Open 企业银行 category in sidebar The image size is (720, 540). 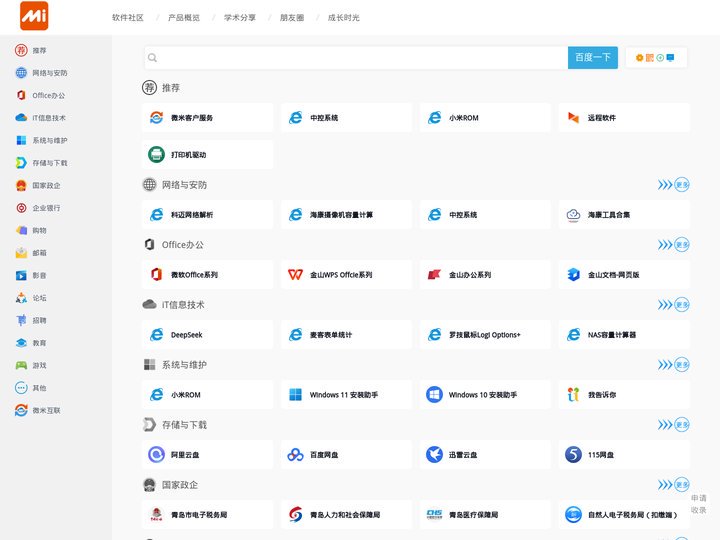(38, 208)
